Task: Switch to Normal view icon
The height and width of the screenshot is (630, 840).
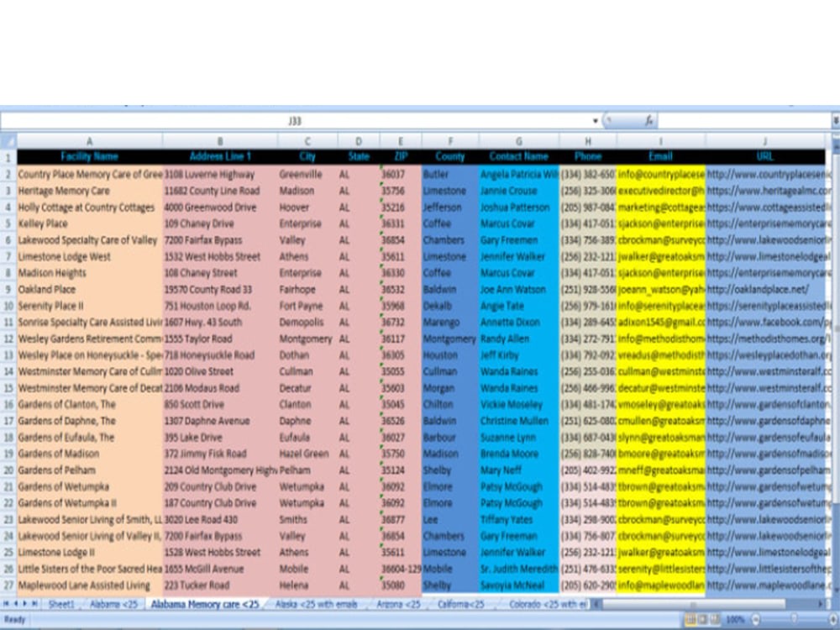Action: click(690, 620)
